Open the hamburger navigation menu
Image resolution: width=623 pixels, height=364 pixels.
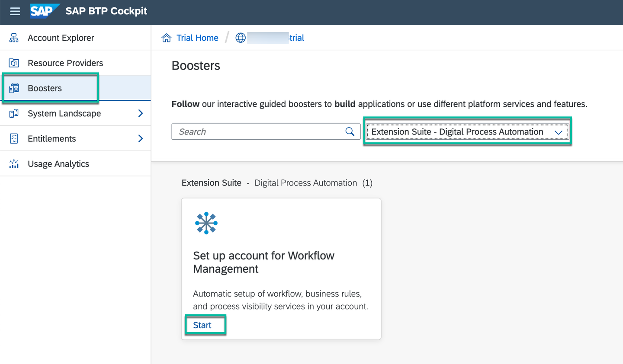click(x=15, y=11)
